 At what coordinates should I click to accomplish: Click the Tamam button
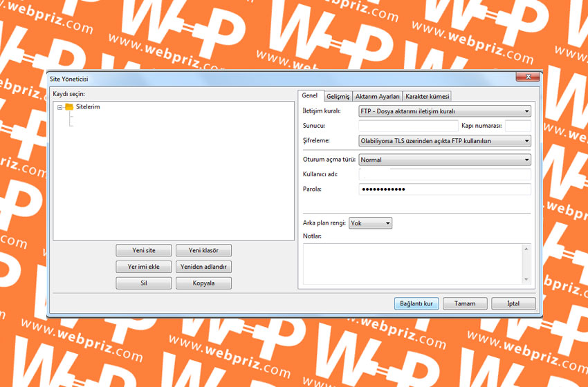pos(465,303)
